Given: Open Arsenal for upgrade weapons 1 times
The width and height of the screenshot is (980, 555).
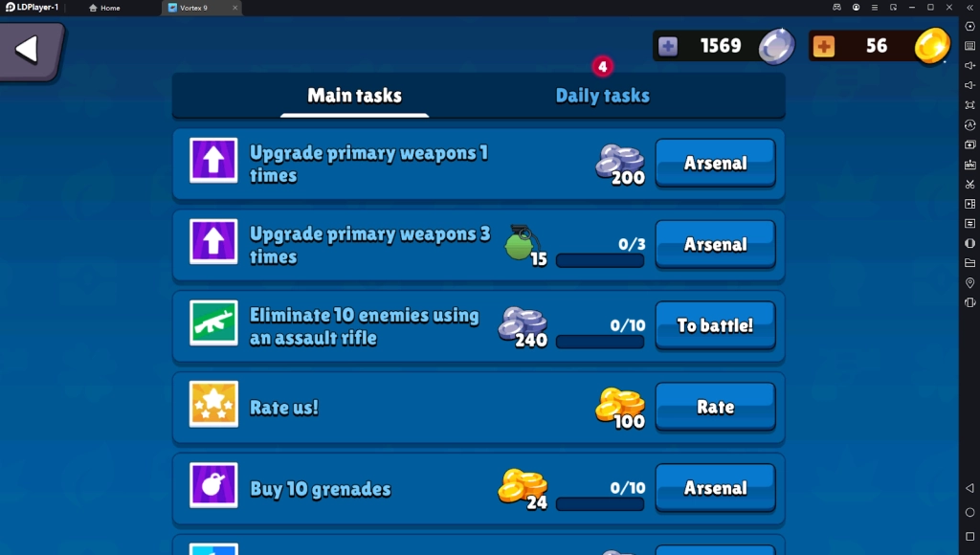Looking at the screenshot, I should pyautogui.click(x=716, y=163).
